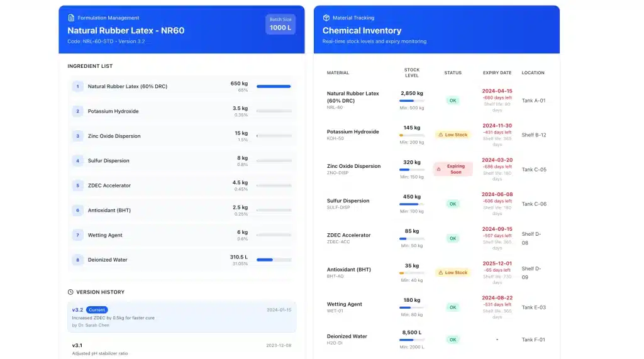644x359 pixels.
Task: Click the Expiry Date column header
Action: [x=497, y=73]
